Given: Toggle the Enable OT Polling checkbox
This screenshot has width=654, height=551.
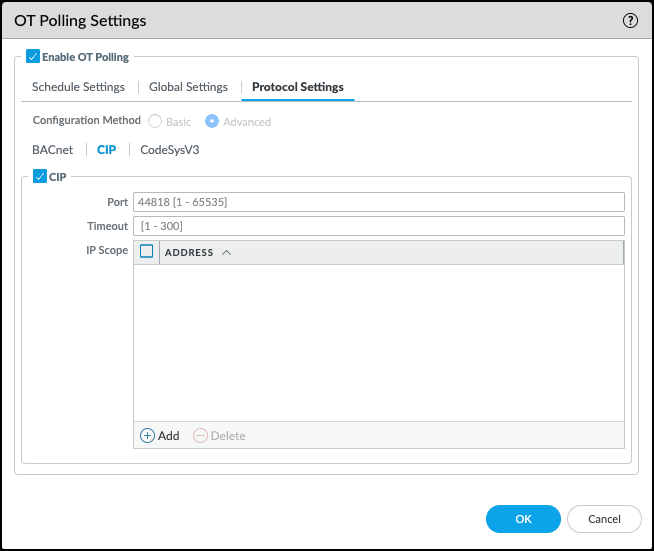Looking at the screenshot, I should (33, 57).
